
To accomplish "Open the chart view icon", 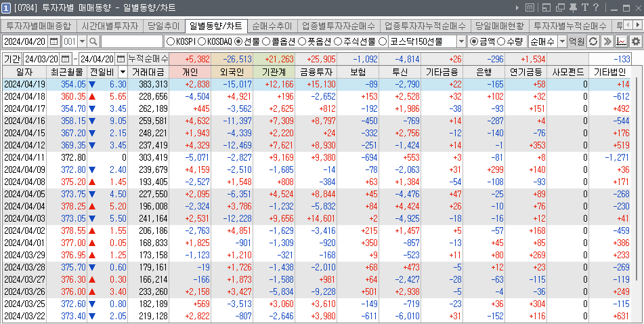I will click(621, 42).
